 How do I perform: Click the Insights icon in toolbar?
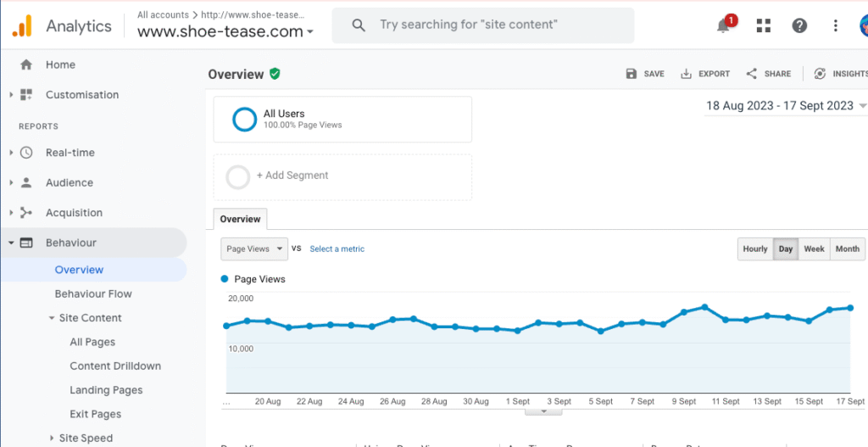820,74
